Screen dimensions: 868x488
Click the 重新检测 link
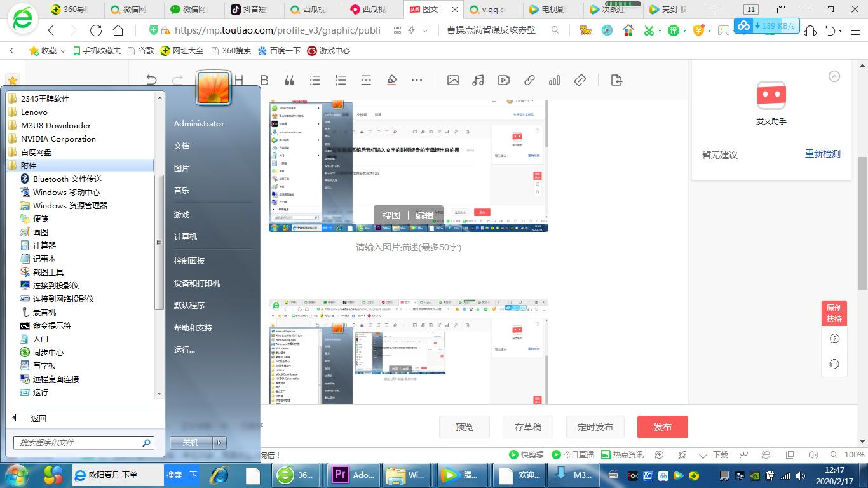click(823, 154)
